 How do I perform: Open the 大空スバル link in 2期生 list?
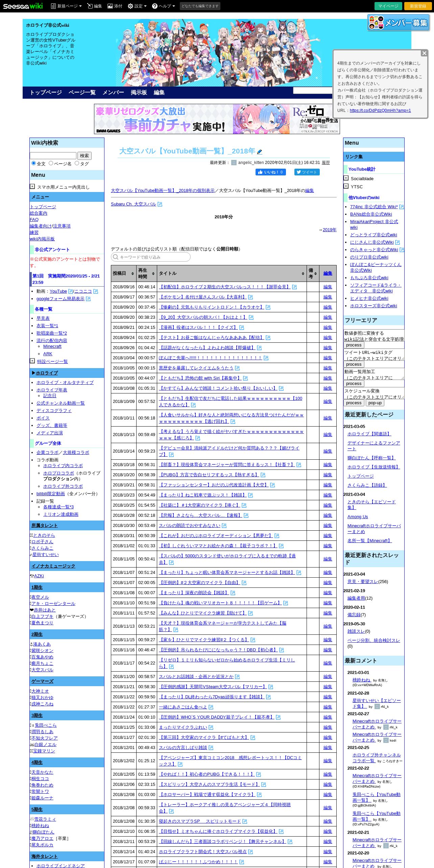[x=43, y=670]
